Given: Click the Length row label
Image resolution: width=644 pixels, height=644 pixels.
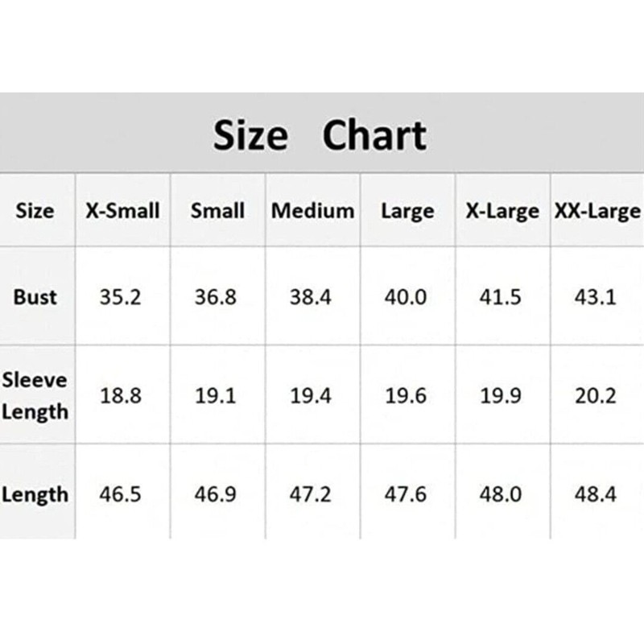Looking at the screenshot, I should point(35,494).
